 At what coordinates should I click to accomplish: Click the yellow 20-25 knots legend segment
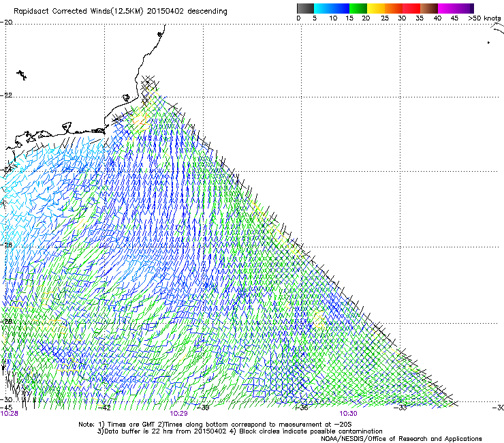coord(376,8)
